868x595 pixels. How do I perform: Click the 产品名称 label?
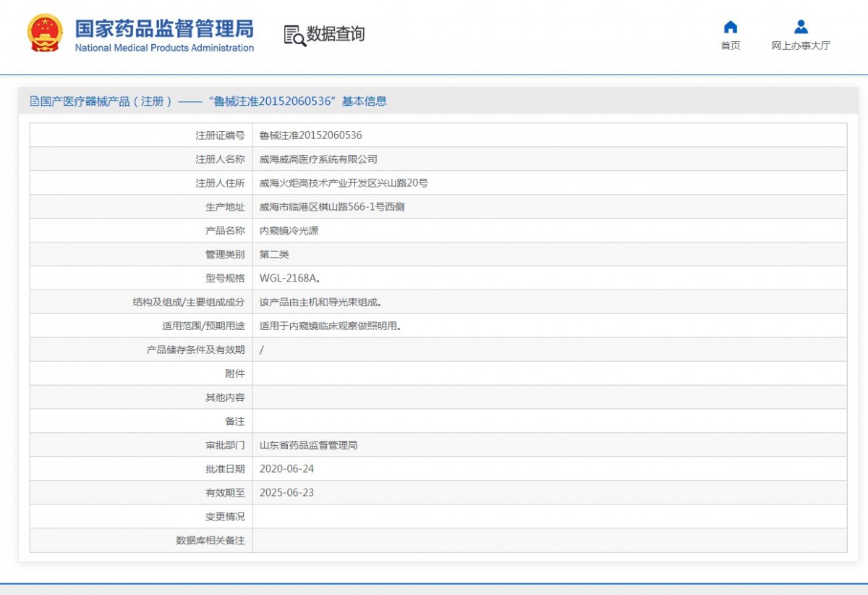(225, 231)
